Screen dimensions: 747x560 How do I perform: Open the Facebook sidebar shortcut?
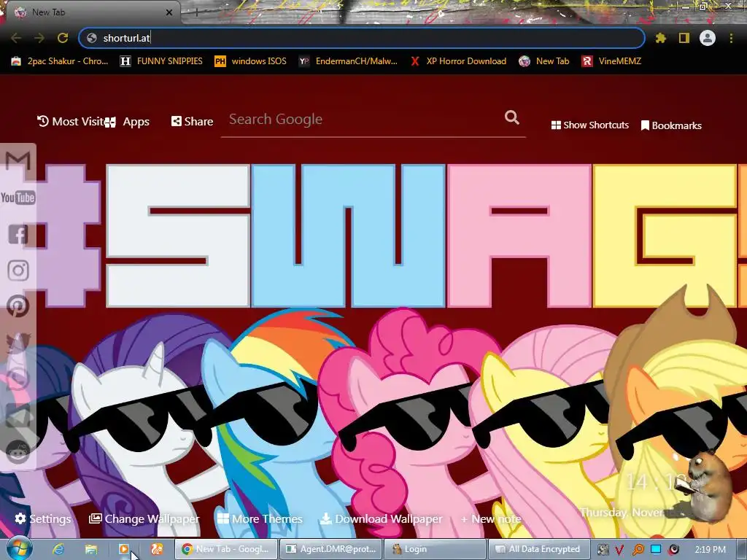pyautogui.click(x=18, y=234)
